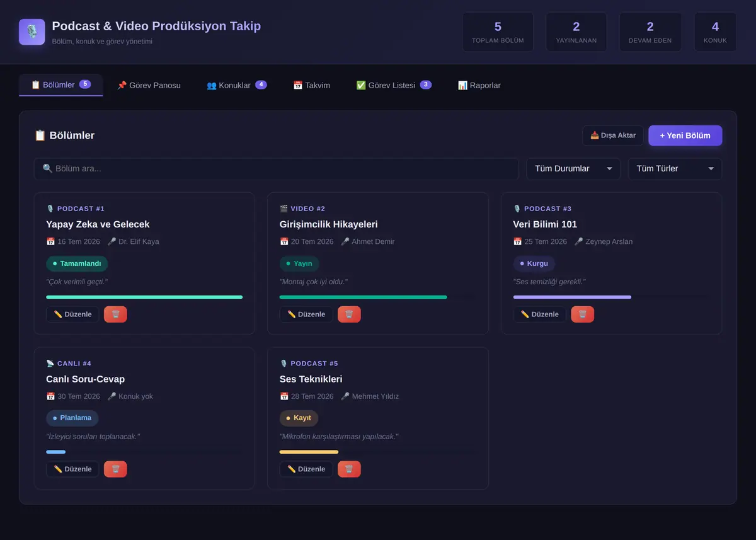The width and height of the screenshot is (756, 540).
Task: Delete the Ses Teknikleri episode
Action: (x=349, y=469)
